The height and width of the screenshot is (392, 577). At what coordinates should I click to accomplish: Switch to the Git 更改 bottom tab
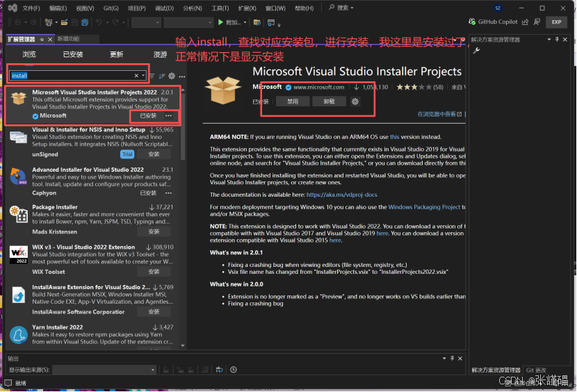pyautogui.click(x=536, y=370)
